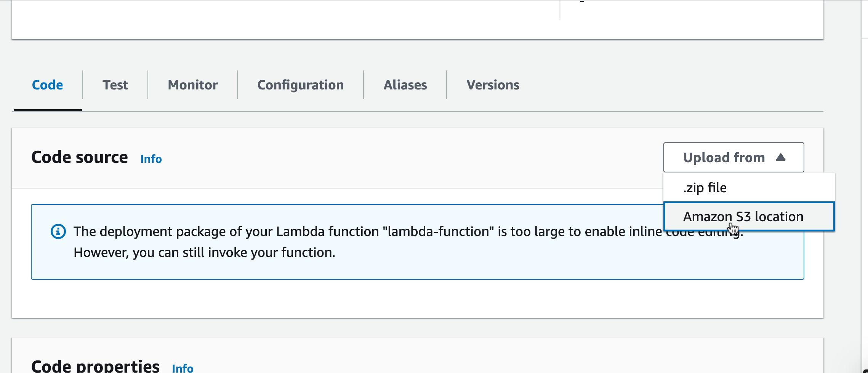Click "However, you can still invoke" text line
868x373 pixels.
pos(204,252)
